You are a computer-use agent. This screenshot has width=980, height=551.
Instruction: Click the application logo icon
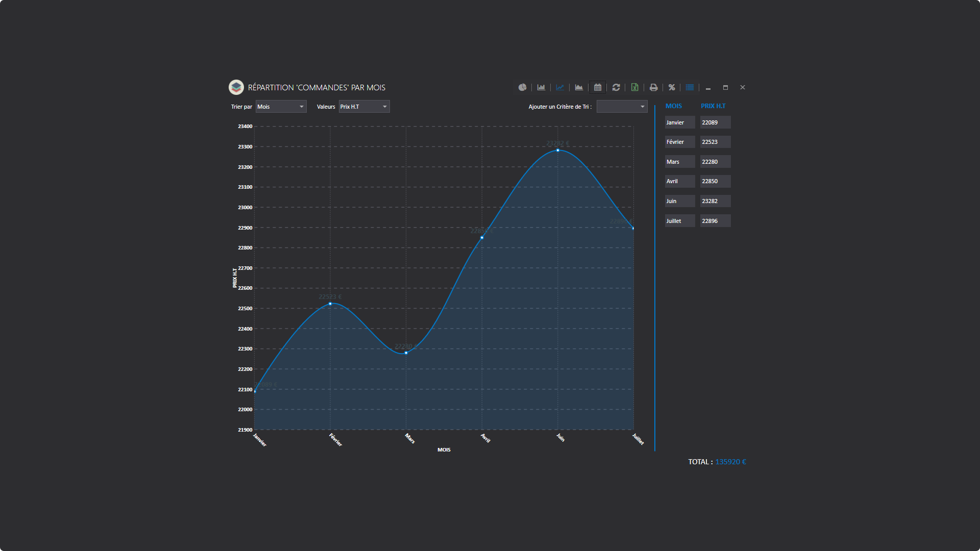(x=236, y=87)
